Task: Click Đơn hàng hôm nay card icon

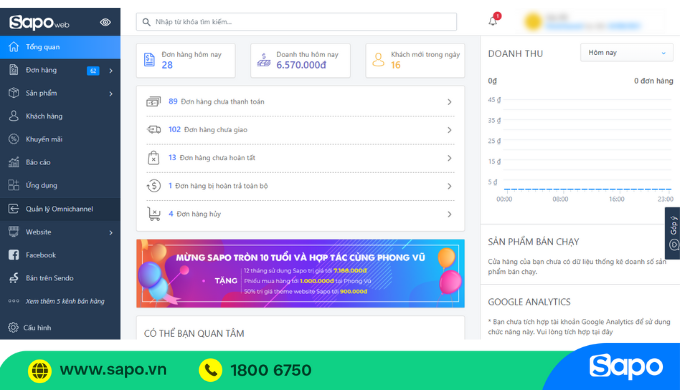Action: click(x=149, y=60)
